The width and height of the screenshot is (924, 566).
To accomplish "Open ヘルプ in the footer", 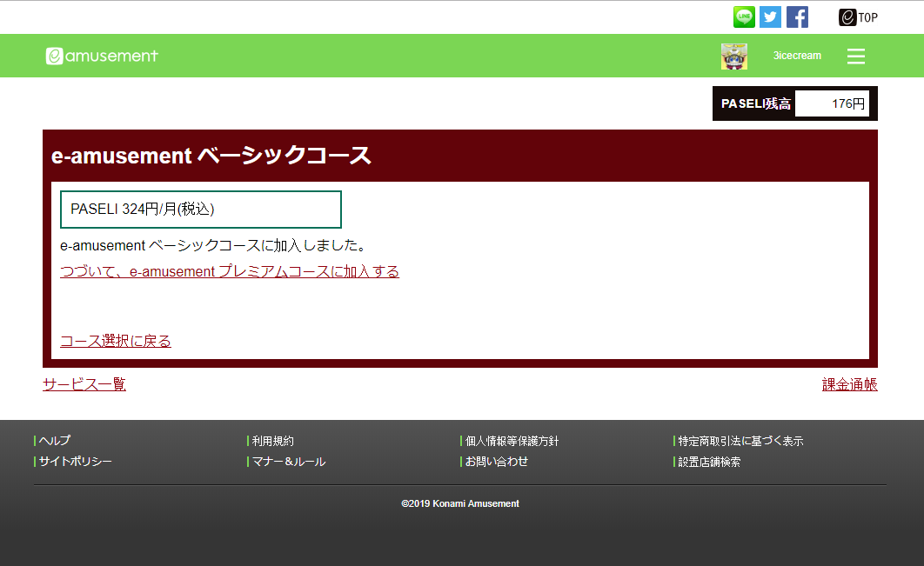I will [x=54, y=441].
